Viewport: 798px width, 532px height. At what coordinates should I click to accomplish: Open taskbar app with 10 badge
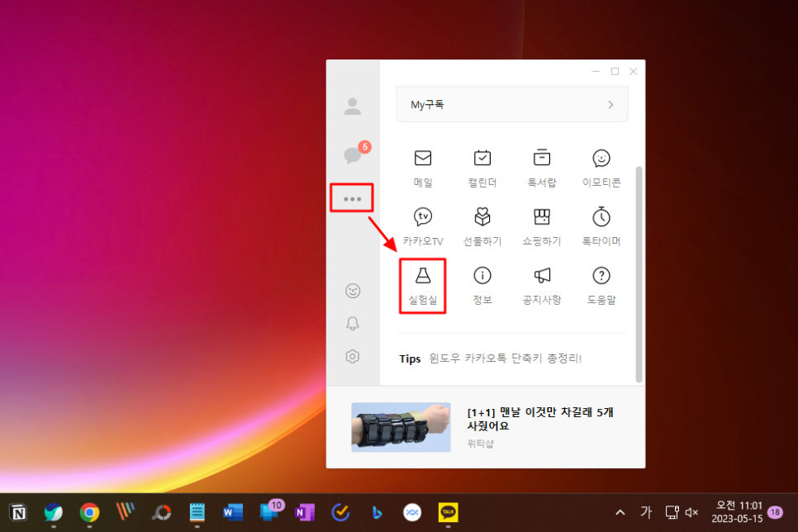pyautogui.click(x=270, y=511)
